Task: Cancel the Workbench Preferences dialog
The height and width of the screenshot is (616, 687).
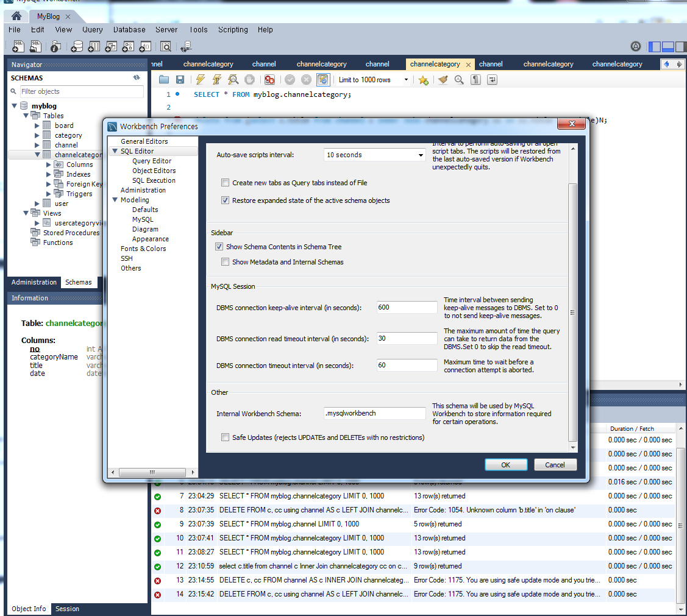Action: coord(555,465)
